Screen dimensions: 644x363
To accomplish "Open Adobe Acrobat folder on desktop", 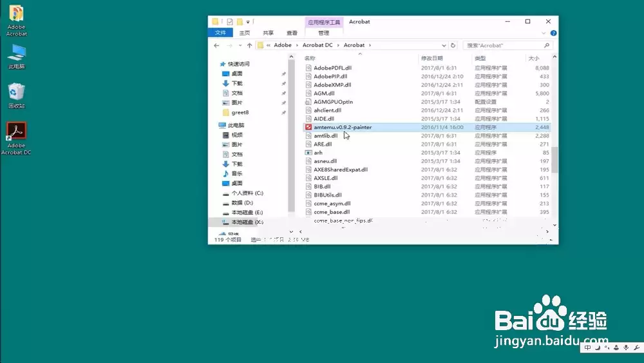I will (x=17, y=21).
